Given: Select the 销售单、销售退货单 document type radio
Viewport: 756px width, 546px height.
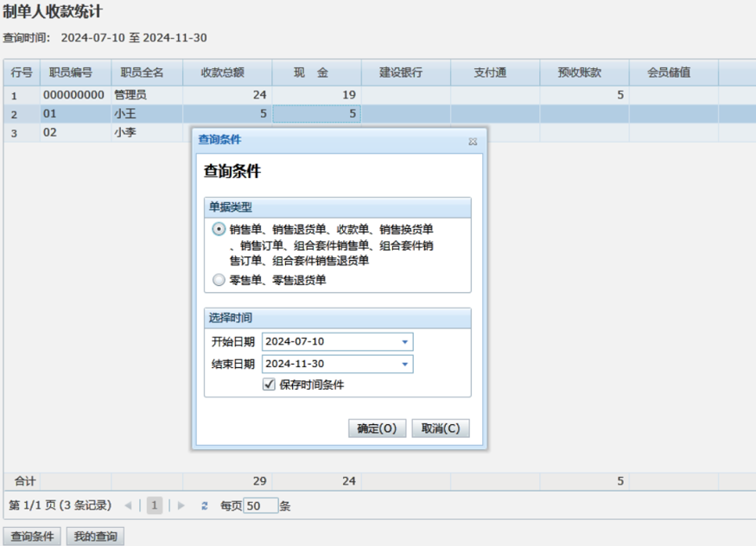Looking at the screenshot, I should tap(219, 230).
